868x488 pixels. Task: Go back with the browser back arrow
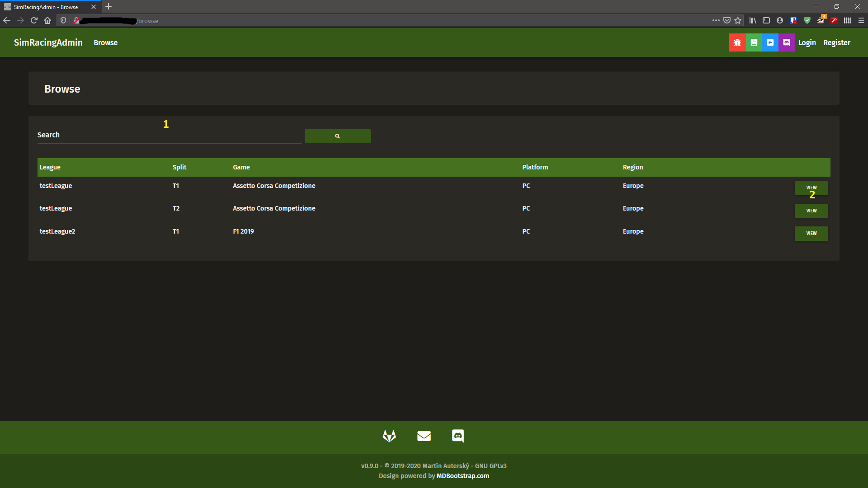coord(7,20)
